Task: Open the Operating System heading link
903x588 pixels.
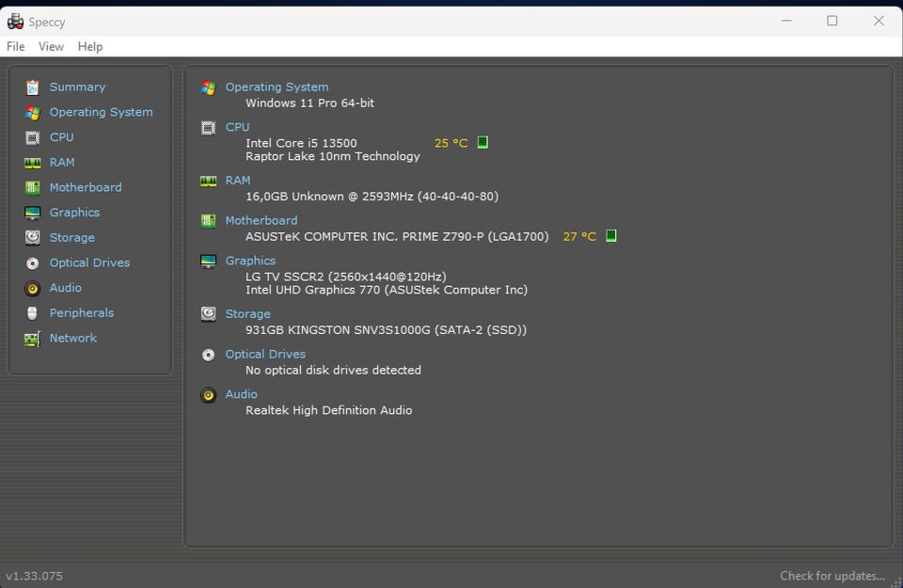Action: (277, 87)
